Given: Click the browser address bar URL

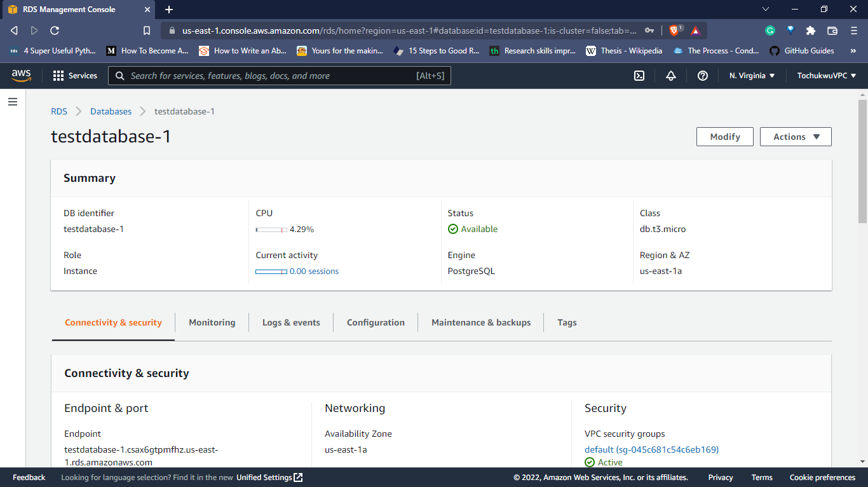Looking at the screenshot, I should (409, 31).
